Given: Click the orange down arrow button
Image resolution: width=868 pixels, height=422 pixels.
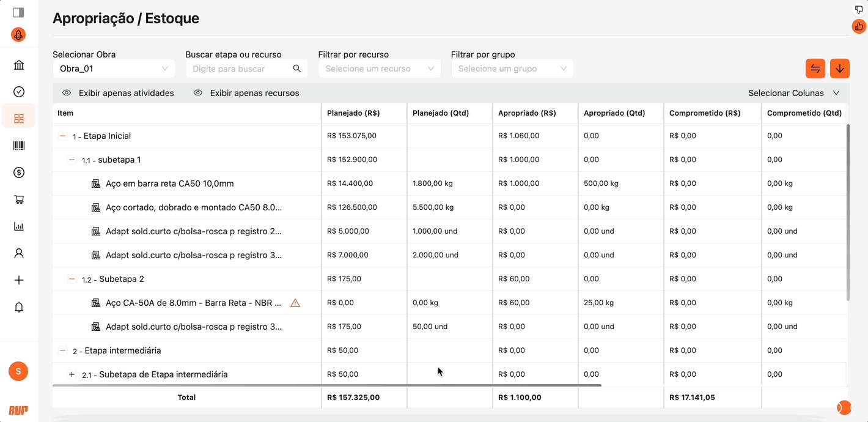Looking at the screenshot, I should coord(840,68).
